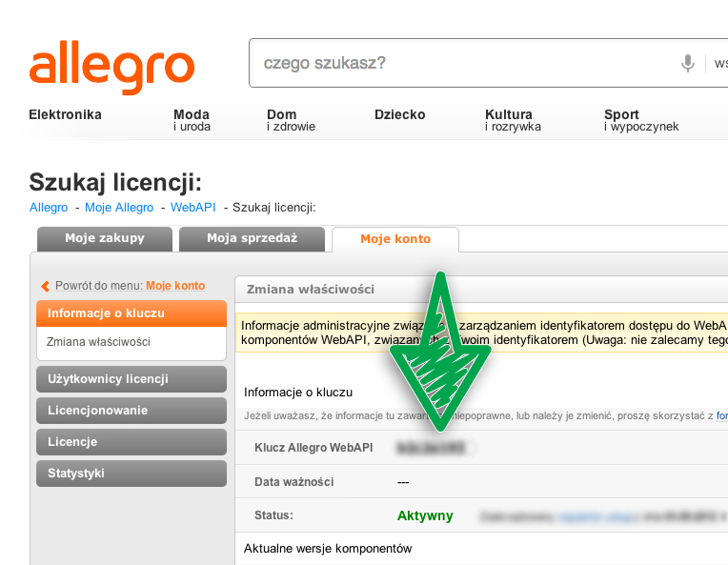Switch to the Moja sprzedaż tab
728x565 pixels.
pos(252,238)
